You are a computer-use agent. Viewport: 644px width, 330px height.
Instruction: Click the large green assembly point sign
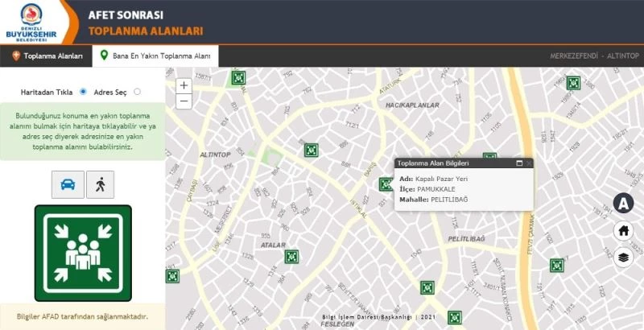83,252
